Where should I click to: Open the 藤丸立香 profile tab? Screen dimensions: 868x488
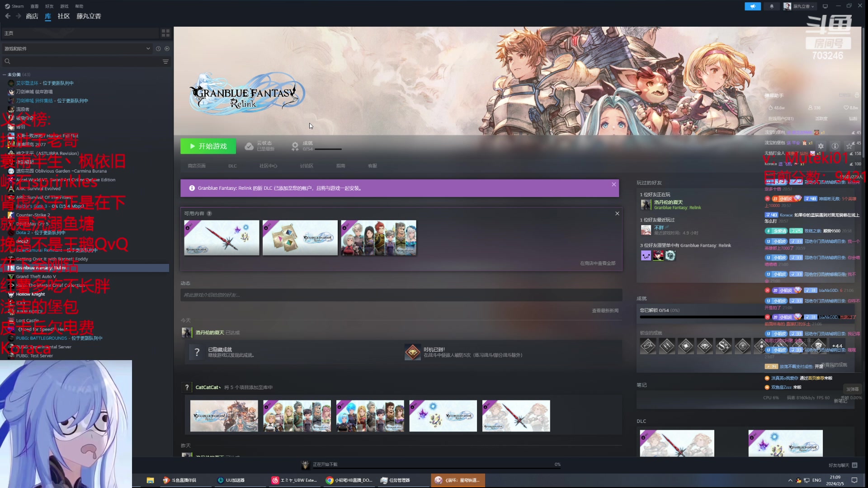[x=89, y=16]
